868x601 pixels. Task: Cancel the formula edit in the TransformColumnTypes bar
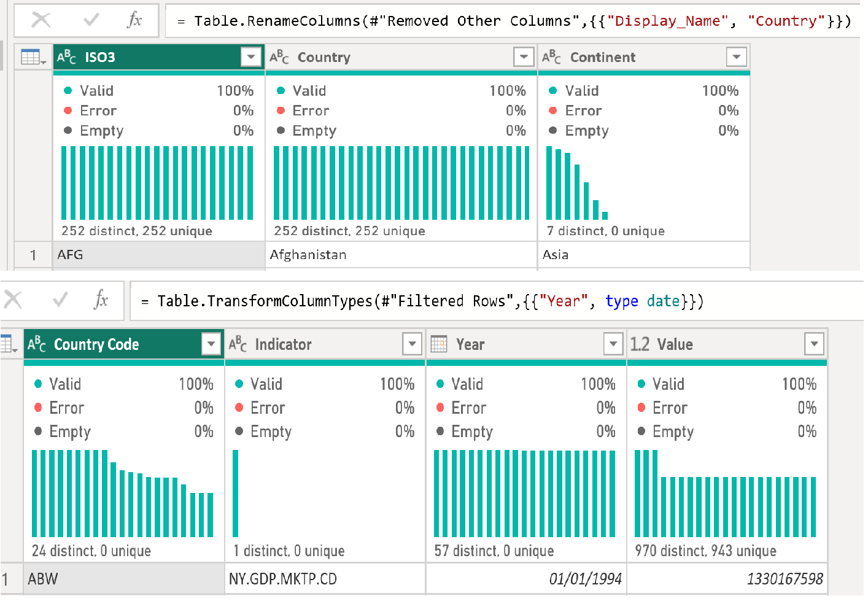[x=13, y=300]
